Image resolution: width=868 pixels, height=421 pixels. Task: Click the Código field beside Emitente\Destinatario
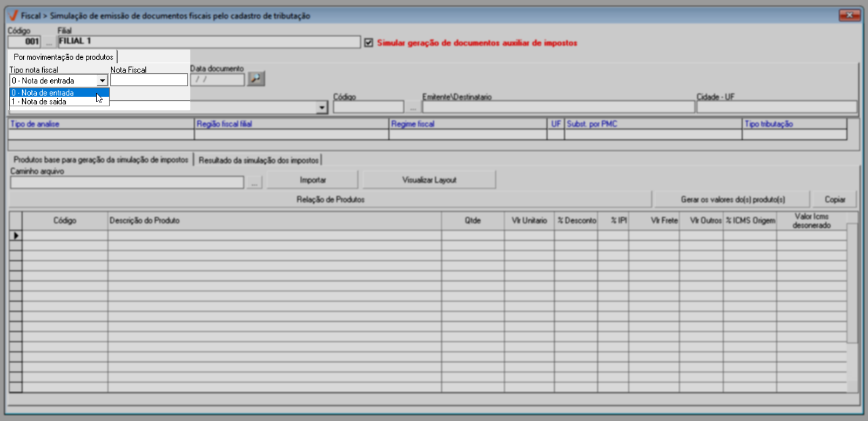click(368, 107)
